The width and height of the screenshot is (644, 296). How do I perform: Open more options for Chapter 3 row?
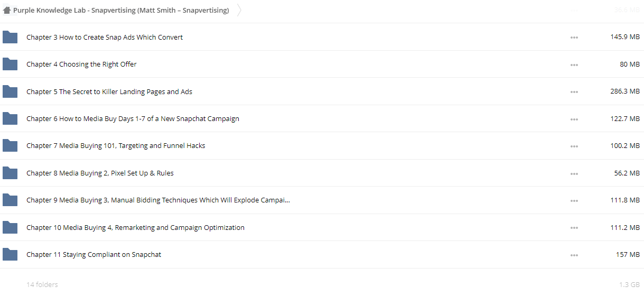point(574,38)
